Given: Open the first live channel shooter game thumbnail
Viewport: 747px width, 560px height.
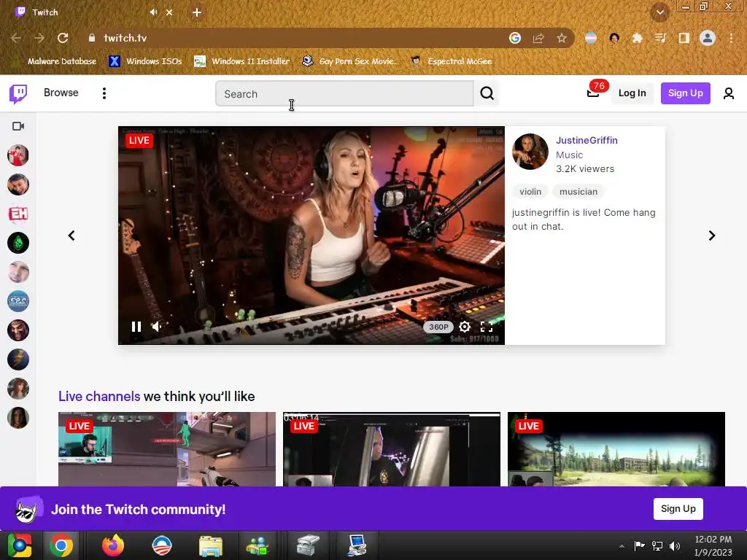Looking at the screenshot, I should coord(167,449).
